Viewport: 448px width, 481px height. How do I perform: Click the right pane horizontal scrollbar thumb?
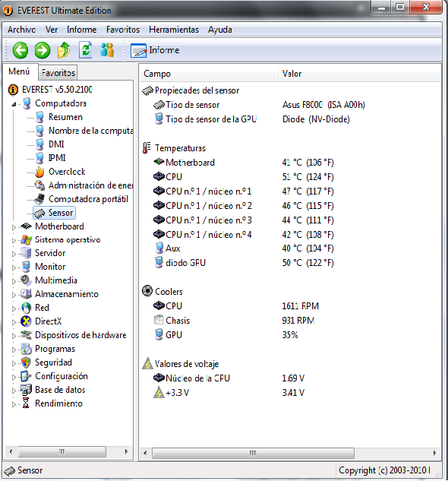click(x=253, y=453)
